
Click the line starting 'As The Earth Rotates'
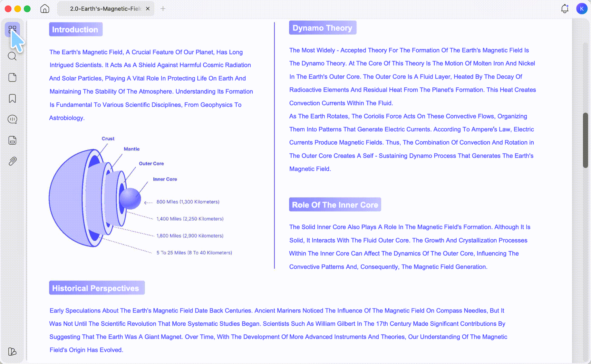408,116
